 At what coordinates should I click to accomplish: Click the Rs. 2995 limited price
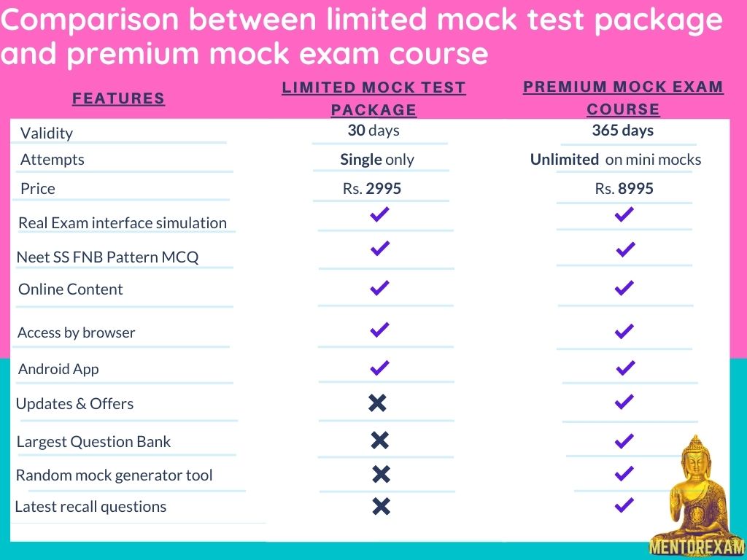click(x=372, y=189)
